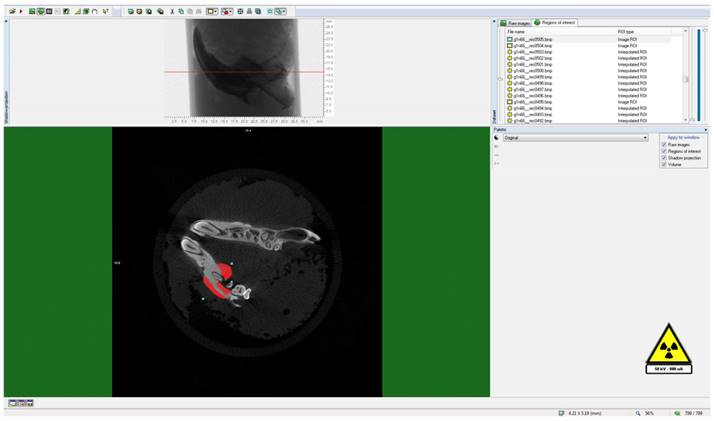Select the rec0500.bmp Interpolated ROI row
Viewport: 714px width, 421px height.
588,71
